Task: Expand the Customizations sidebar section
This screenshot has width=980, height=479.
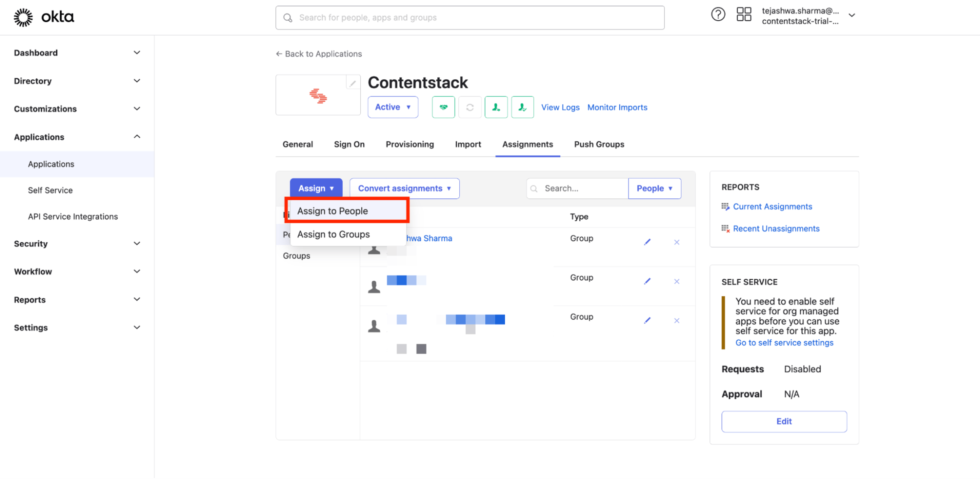Action: [x=137, y=109]
